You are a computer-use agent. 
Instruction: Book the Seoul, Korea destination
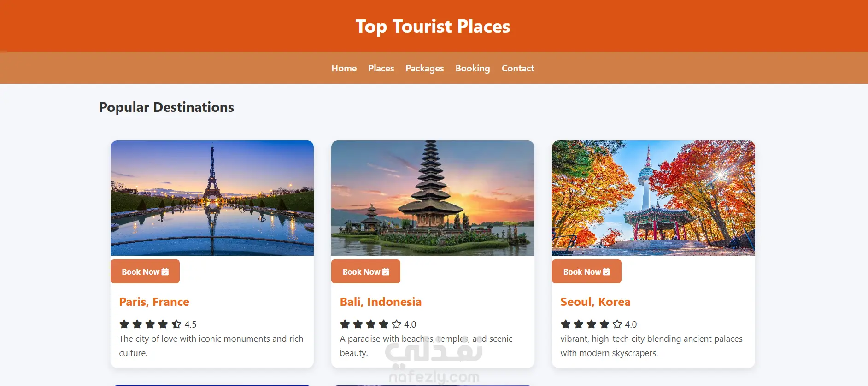(x=586, y=271)
